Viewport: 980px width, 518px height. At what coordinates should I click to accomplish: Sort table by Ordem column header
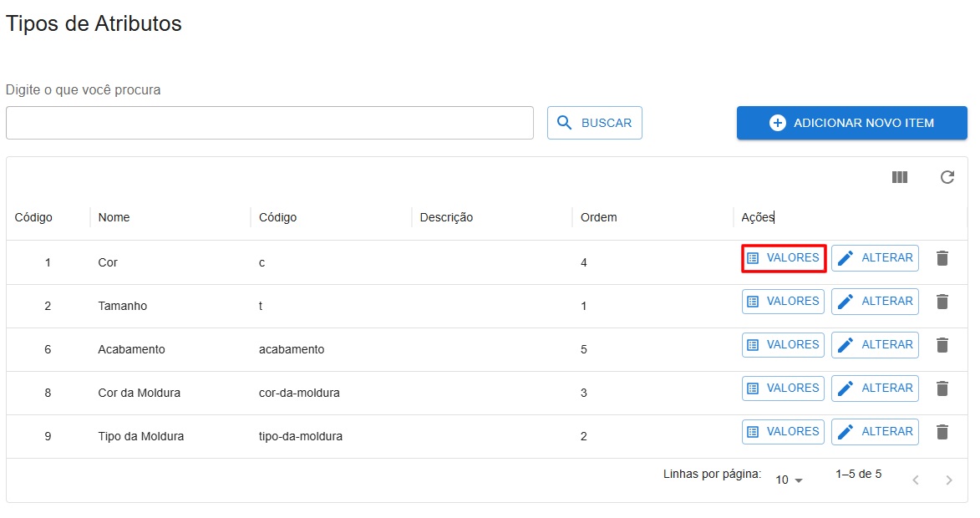598,217
